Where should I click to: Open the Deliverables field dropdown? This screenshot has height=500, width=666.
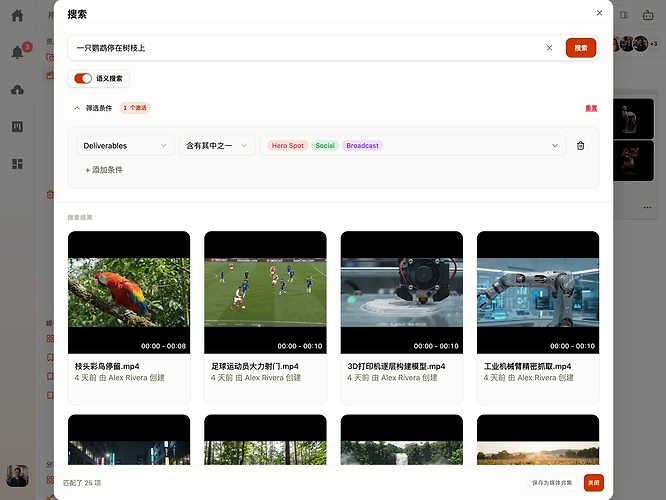tap(125, 146)
